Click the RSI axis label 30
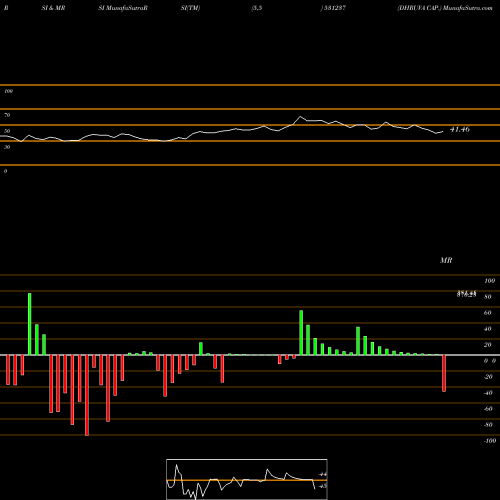 click(7, 147)
